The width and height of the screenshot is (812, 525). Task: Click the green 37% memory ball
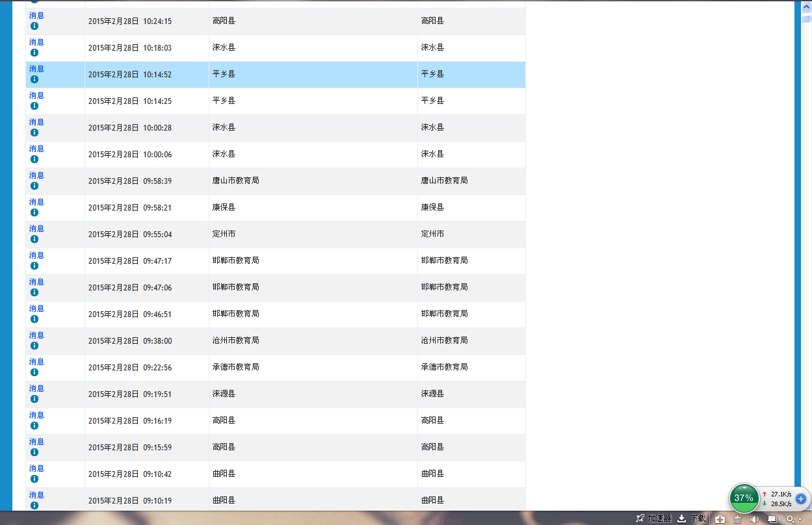[x=744, y=498]
